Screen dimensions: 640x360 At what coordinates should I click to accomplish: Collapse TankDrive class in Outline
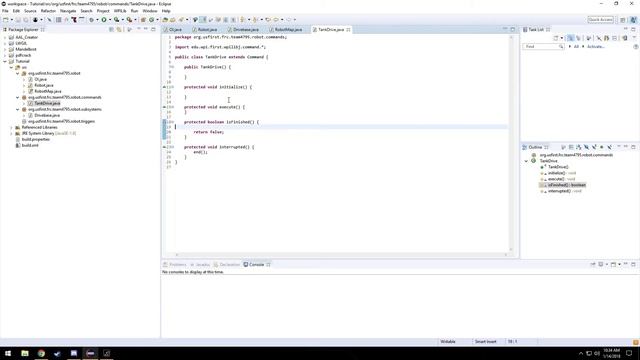(526, 161)
